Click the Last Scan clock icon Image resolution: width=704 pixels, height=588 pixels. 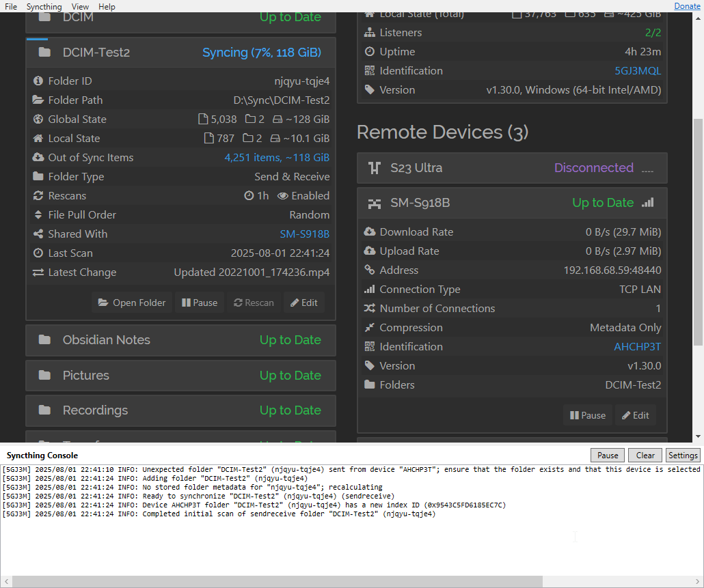pyautogui.click(x=38, y=253)
